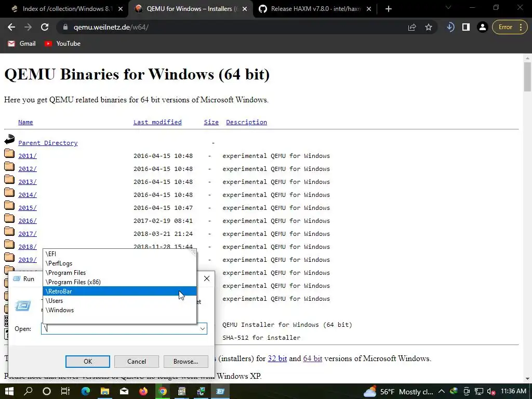Close the QEMU for Windows Installers tab
The image size is (532, 399).
point(245,9)
